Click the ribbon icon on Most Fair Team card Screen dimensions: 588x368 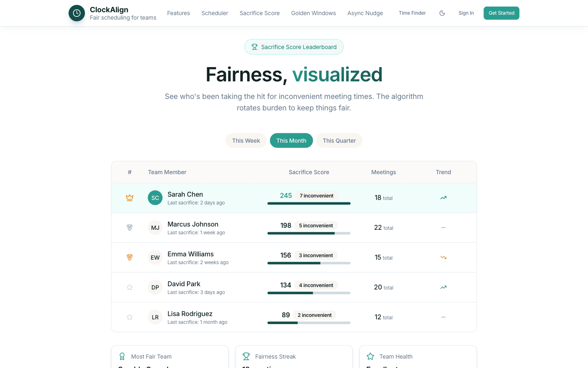coord(122,356)
